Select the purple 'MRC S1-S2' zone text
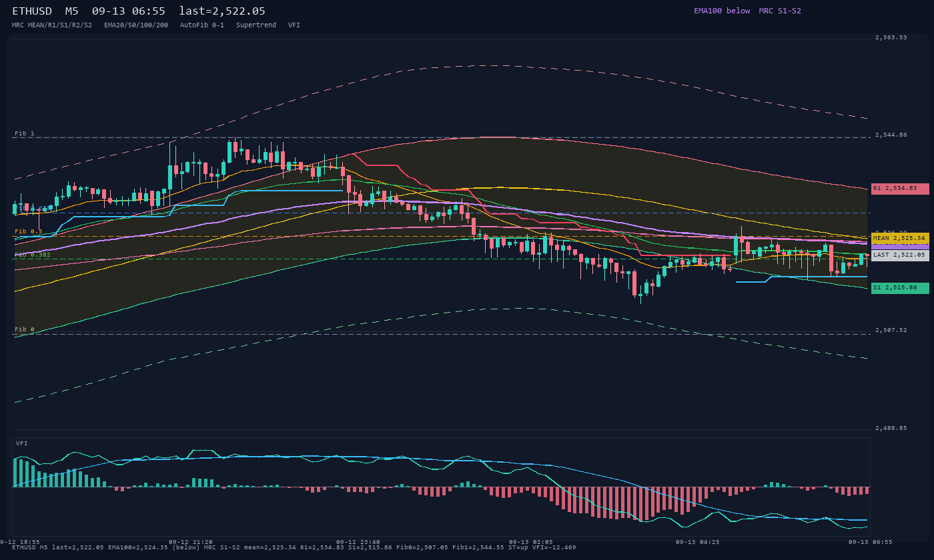Screen dimensions: 934x560 pos(780,11)
